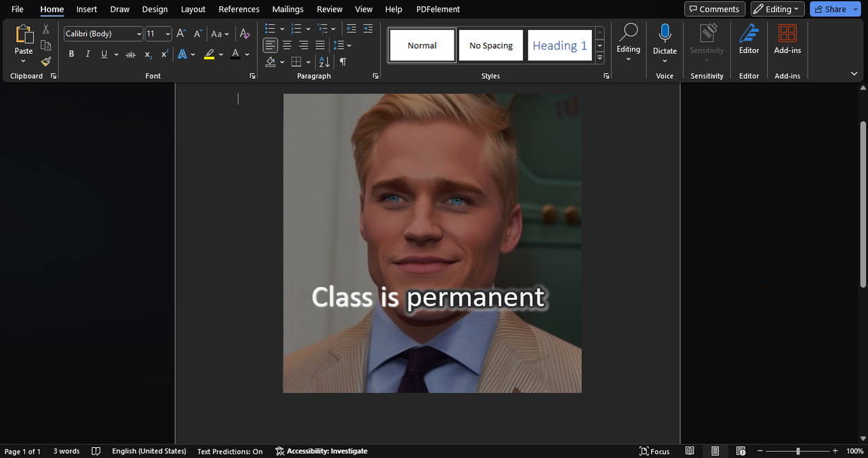Toggle align left button
Screen dimensions: 868x458
tap(271, 45)
